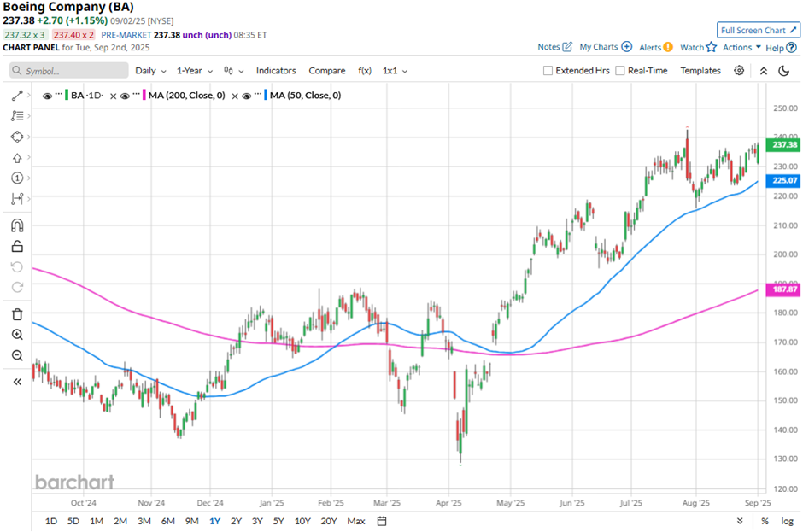Select the 6M time range
The image size is (803, 532).
168,521
